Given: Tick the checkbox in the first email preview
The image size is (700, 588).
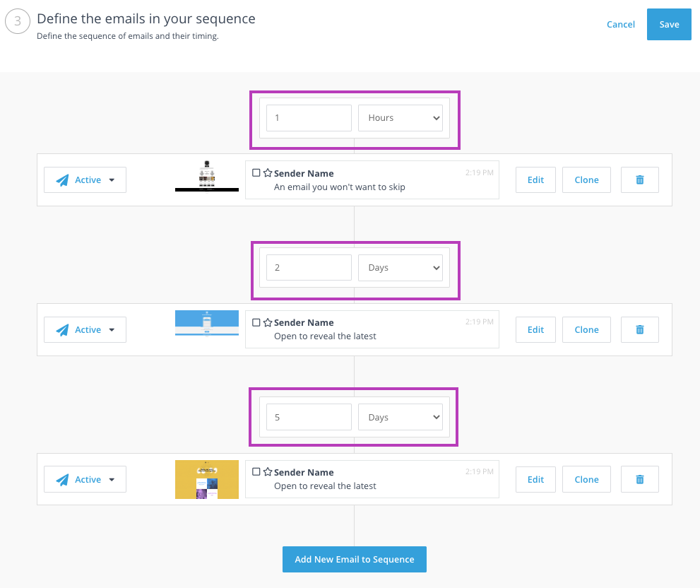Looking at the screenshot, I should click(x=256, y=173).
